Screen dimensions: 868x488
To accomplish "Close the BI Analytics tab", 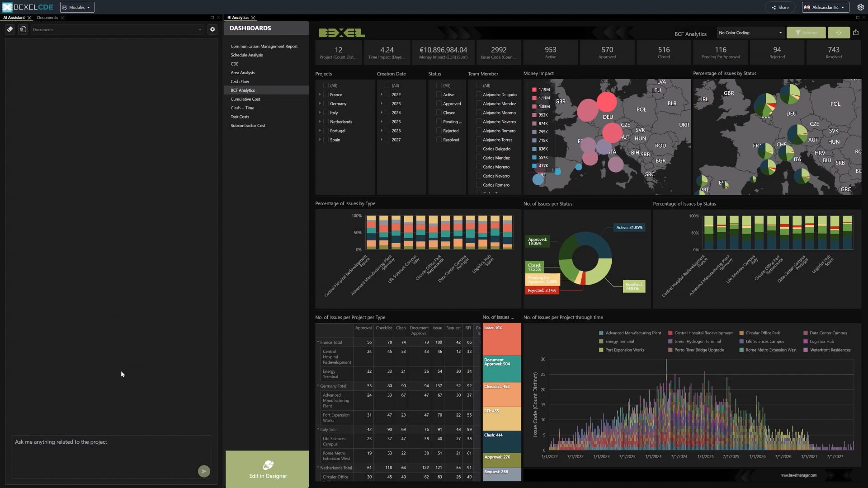I will pos(253,18).
